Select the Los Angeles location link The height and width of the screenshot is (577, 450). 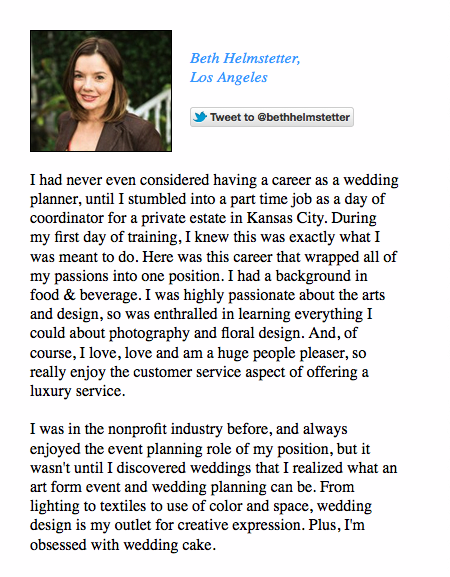(x=228, y=78)
